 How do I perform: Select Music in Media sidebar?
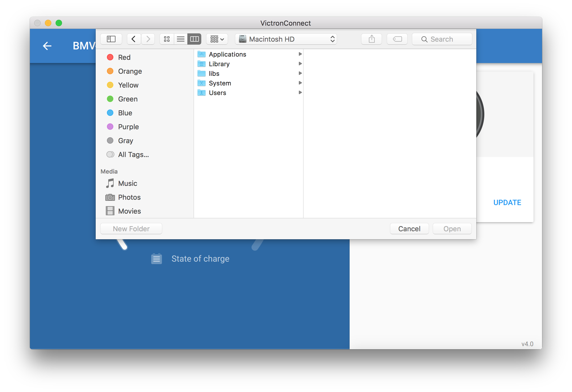127,183
